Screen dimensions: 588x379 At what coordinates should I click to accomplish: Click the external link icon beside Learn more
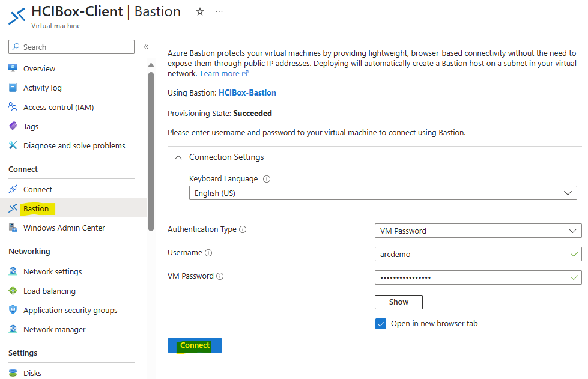pyautogui.click(x=245, y=73)
